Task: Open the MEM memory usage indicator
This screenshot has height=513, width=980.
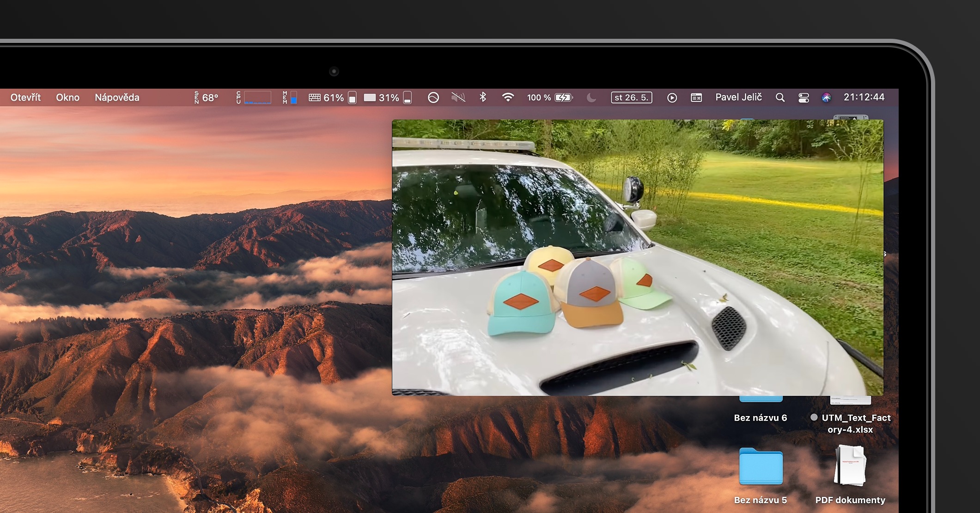Action: [290, 97]
